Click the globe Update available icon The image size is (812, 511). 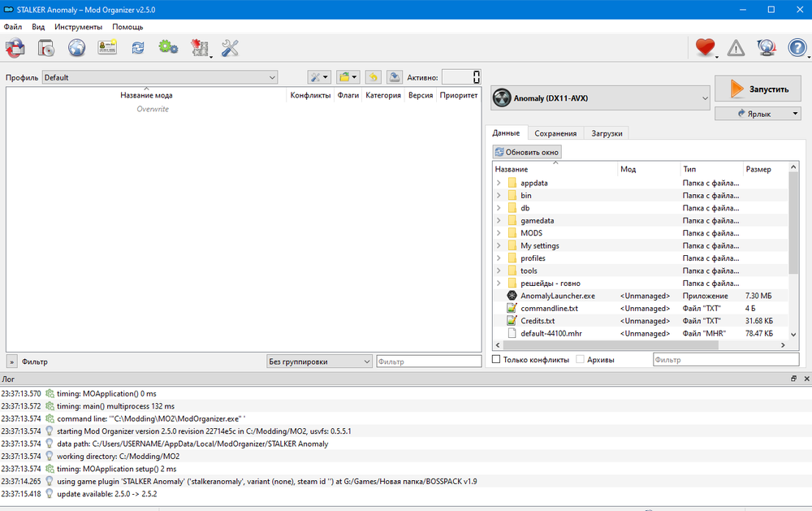pos(766,48)
